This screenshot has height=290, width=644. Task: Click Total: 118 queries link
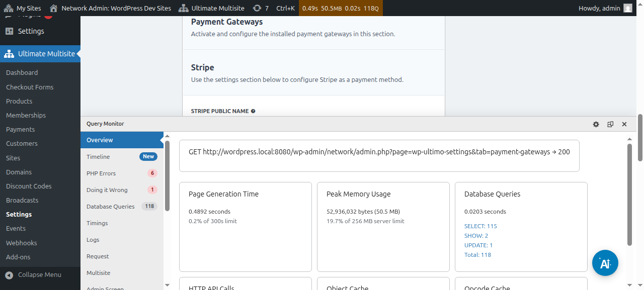(477, 255)
